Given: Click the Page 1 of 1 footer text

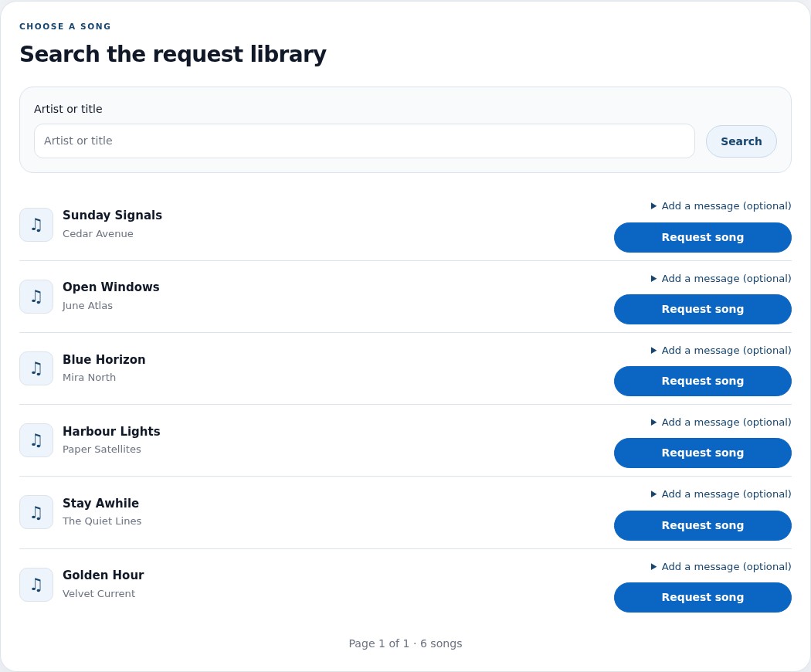Looking at the screenshot, I should pos(405,643).
